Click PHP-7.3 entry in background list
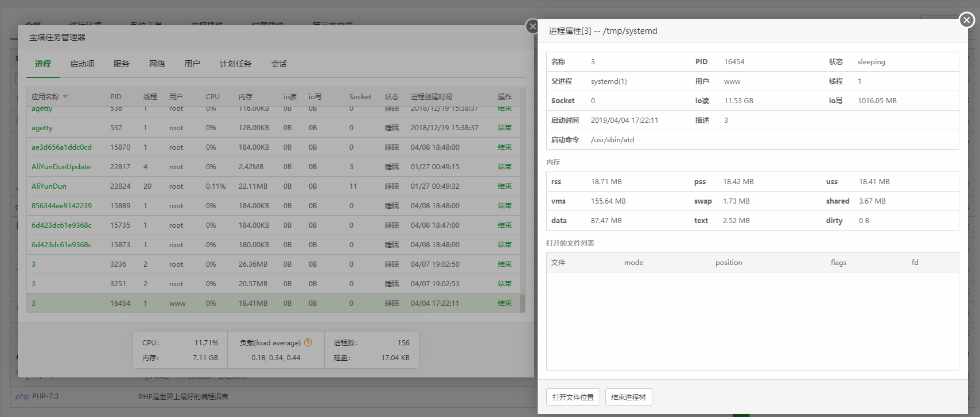This screenshot has height=417, width=980. coord(45,396)
